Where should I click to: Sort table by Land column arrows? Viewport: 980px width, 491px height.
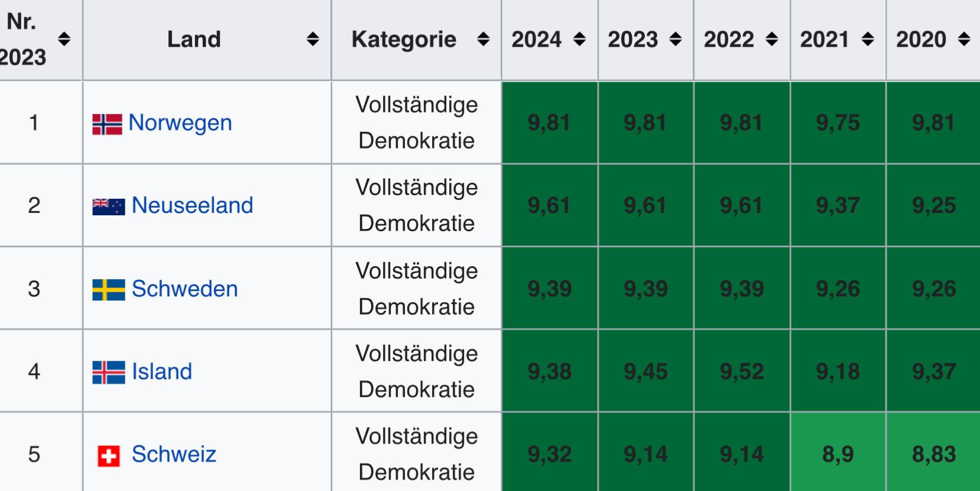[313, 40]
